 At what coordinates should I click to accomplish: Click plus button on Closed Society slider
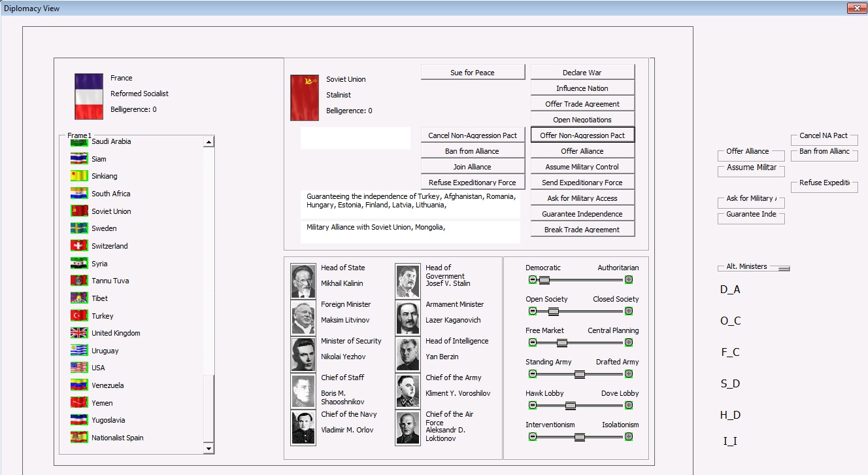629,311
